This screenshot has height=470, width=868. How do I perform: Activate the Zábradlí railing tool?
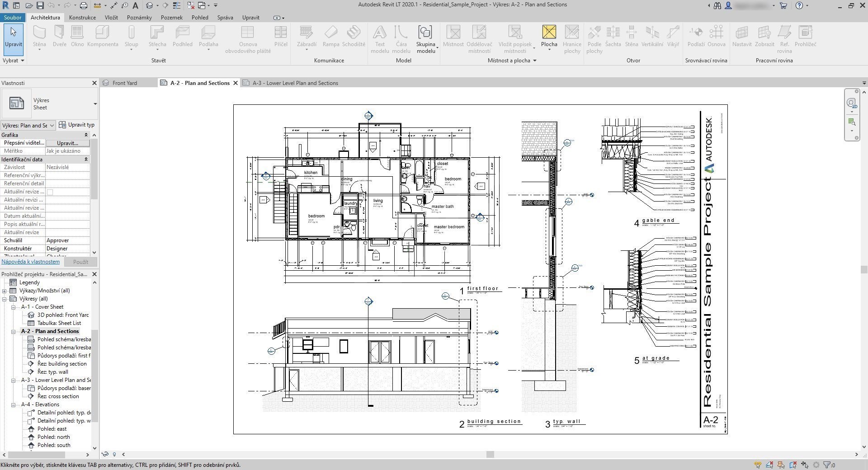click(x=307, y=37)
